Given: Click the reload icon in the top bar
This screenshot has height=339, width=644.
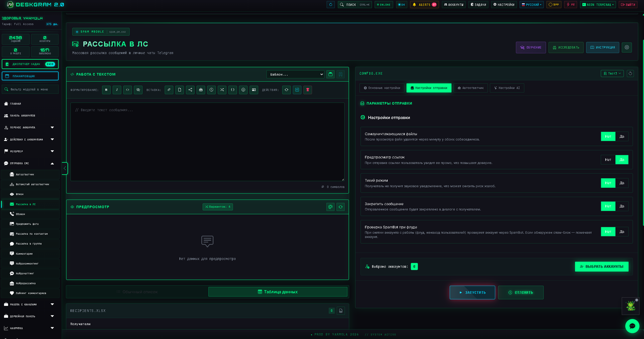Looking at the screenshot, I should tap(331, 5).
